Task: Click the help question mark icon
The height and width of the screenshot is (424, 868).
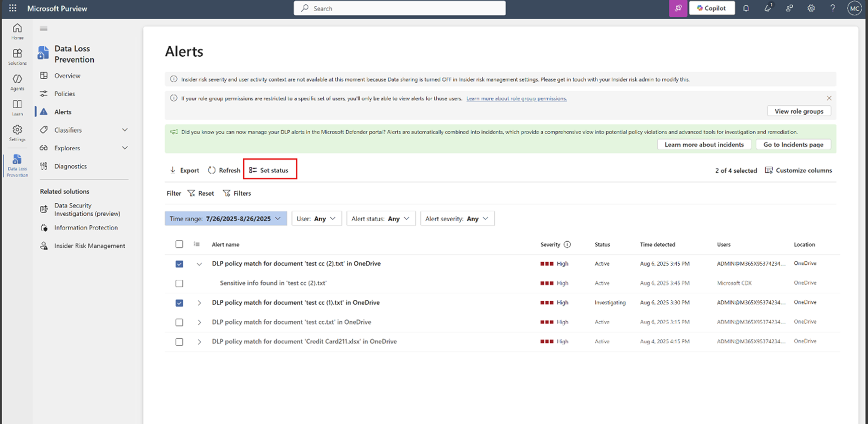Action: click(833, 8)
